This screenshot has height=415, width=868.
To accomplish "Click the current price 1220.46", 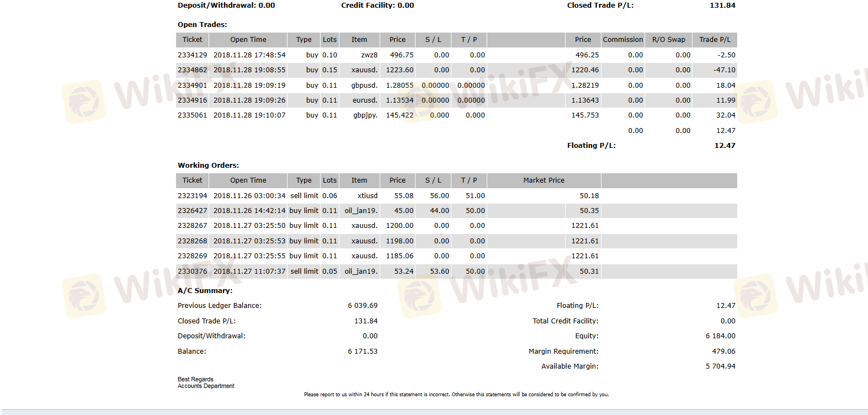I will click(585, 70).
